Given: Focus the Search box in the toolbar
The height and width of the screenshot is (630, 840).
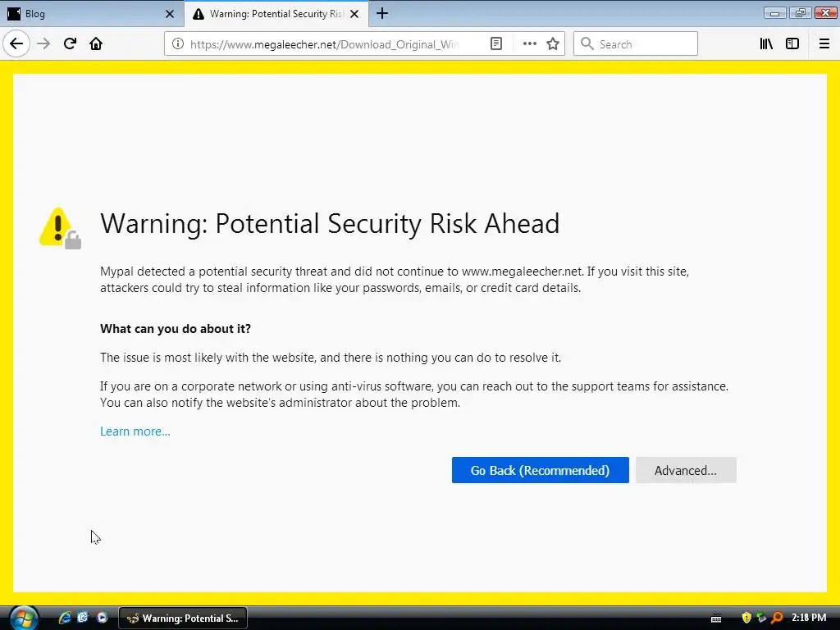Looking at the screenshot, I should (x=636, y=44).
